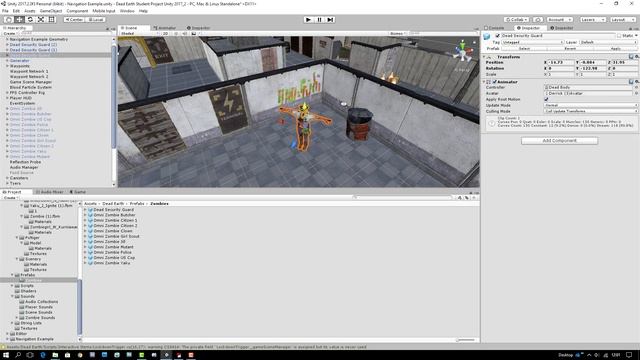The image size is (640, 360).
Task: Toggle the Dead Security Guard active checkbox
Action: 497,36
